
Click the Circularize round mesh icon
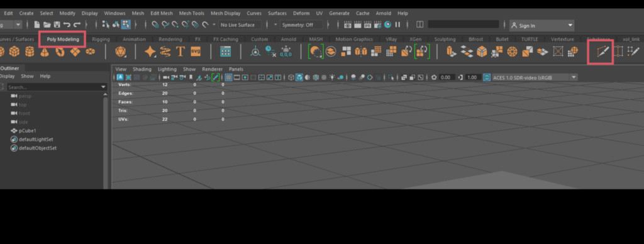click(x=512, y=52)
